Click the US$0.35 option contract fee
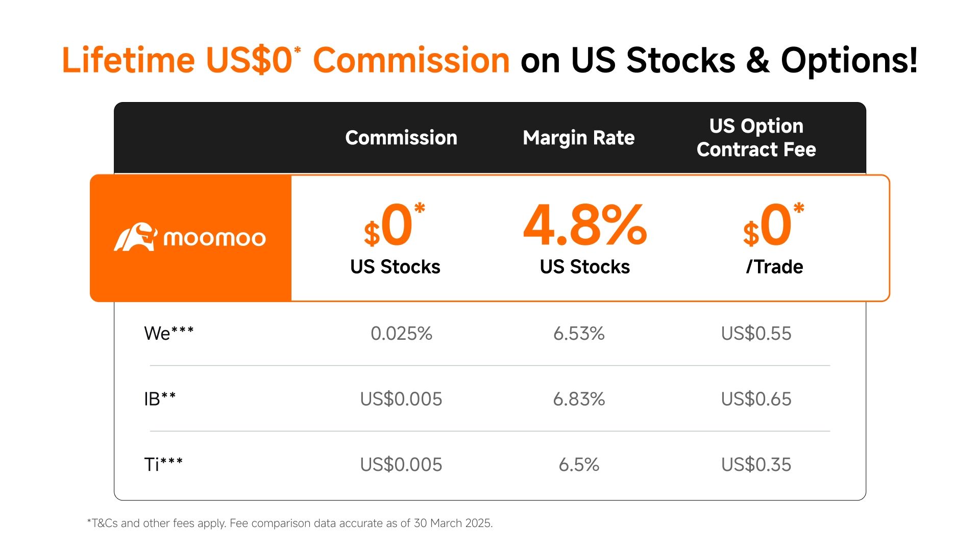 click(756, 465)
